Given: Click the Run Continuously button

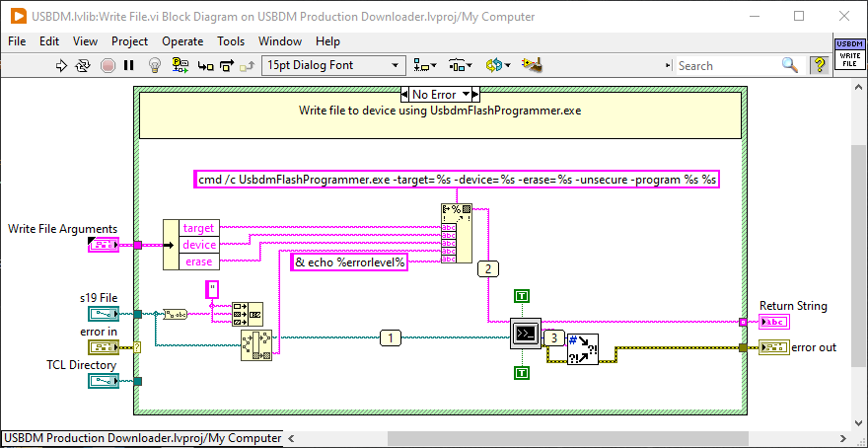Looking at the screenshot, I should [83, 65].
